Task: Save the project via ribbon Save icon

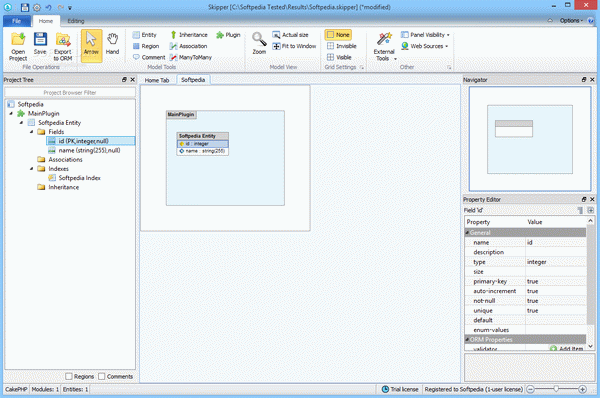Action: pyautogui.click(x=40, y=44)
